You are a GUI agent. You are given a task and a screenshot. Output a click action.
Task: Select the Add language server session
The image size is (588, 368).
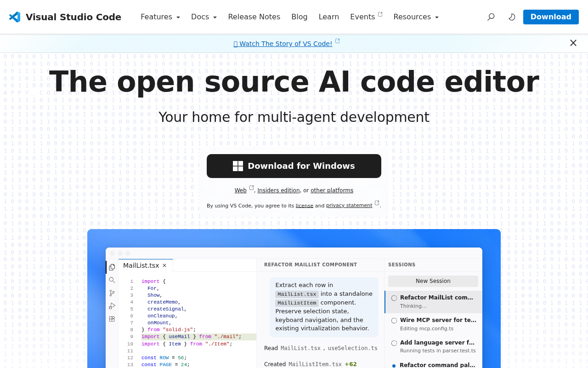(x=434, y=347)
